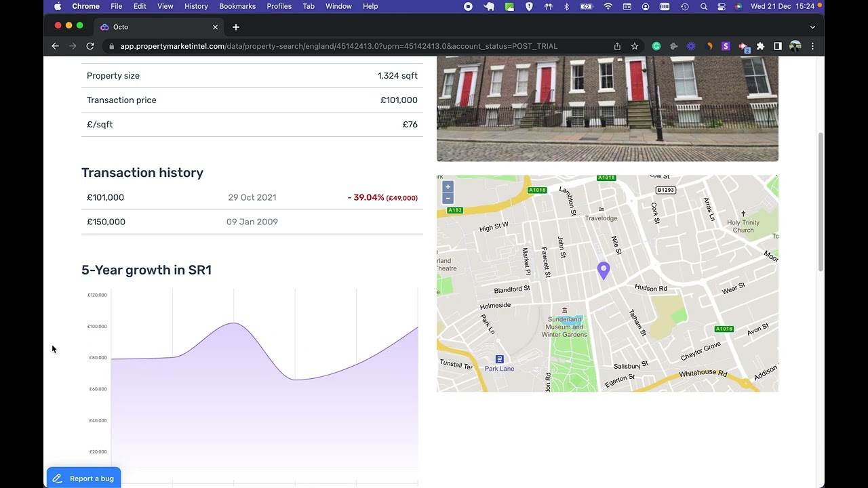The width and height of the screenshot is (868, 488).
Task: Click the Travelodge hotel icon on map
Action: [601, 209]
